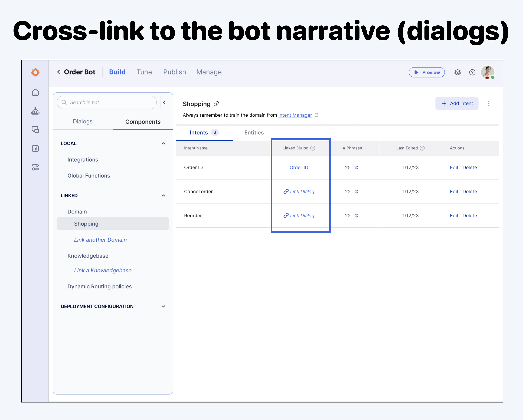
Task: Delete the Reorder intent
Action: pos(470,215)
